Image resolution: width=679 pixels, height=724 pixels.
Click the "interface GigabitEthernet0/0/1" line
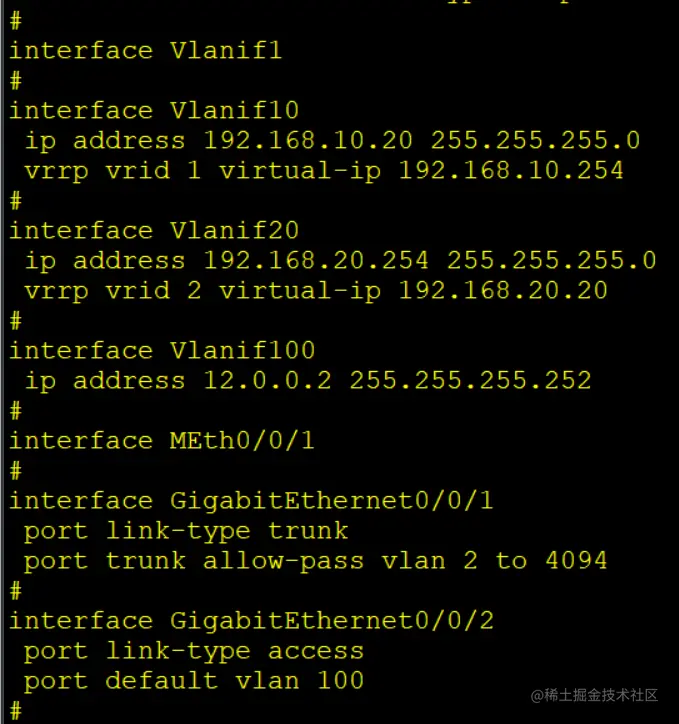click(251, 500)
